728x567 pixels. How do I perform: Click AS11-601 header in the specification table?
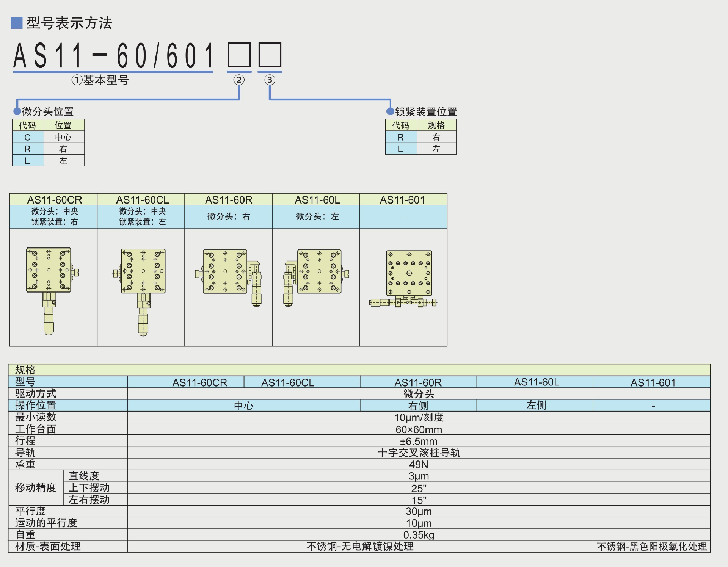[652, 382]
